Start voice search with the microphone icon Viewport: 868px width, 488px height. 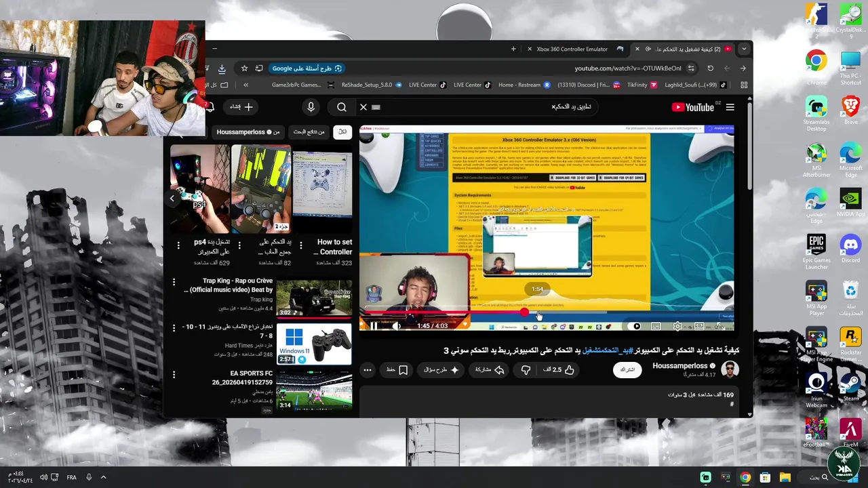click(x=311, y=107)
